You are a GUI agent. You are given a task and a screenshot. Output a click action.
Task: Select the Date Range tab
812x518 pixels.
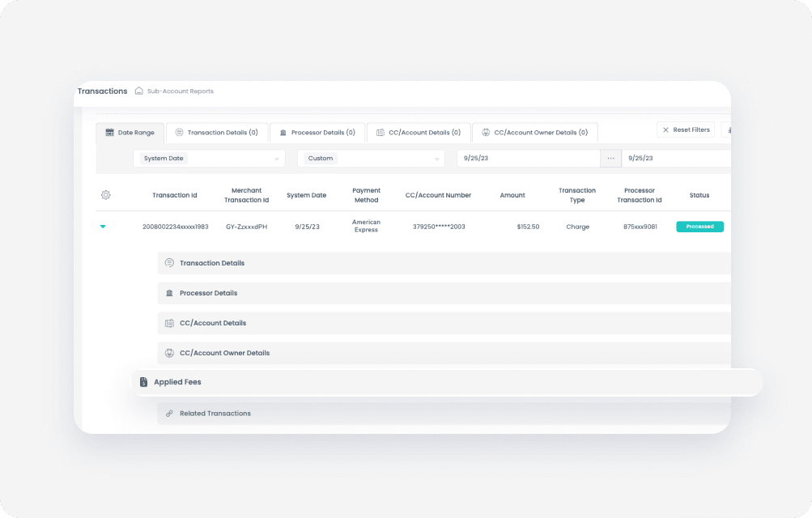[130, 133]
